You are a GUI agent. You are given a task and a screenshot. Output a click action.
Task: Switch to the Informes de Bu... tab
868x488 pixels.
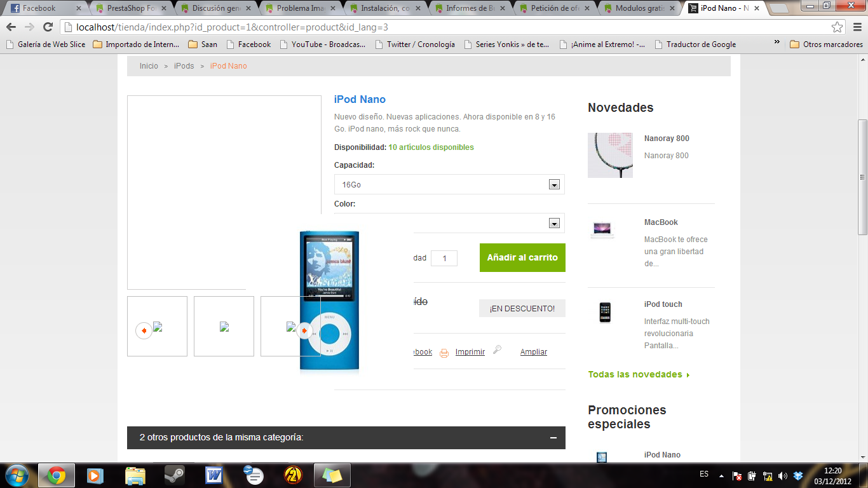coord(471,8)
